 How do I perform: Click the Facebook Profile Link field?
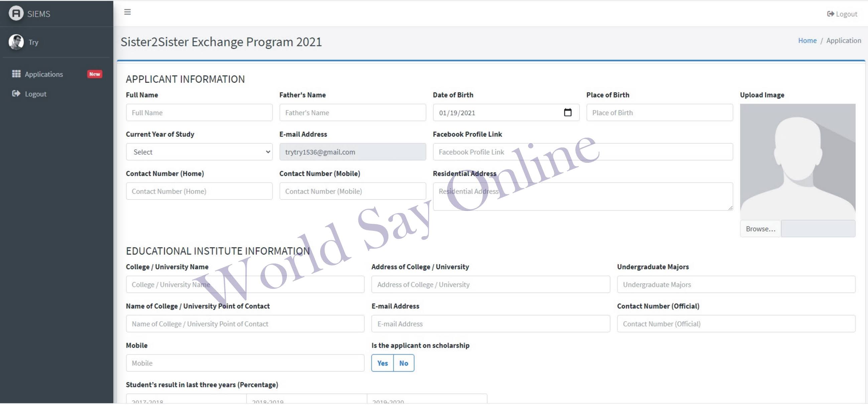(x=583, y=152)
